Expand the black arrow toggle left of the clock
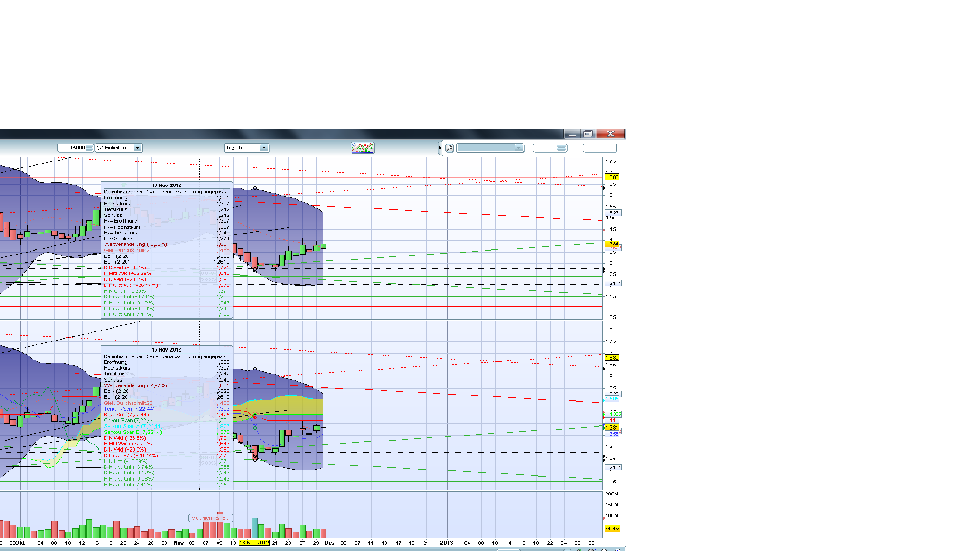Image resolution: width=980 pixels, height=551 pixels. pyautogui.click(x=440, y=148)
